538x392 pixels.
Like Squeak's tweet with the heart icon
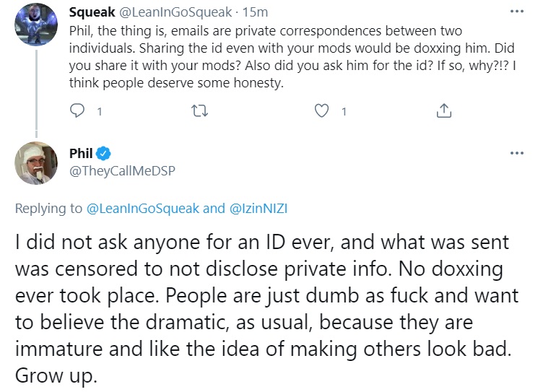pyautogui.click(x=321, y=110)
